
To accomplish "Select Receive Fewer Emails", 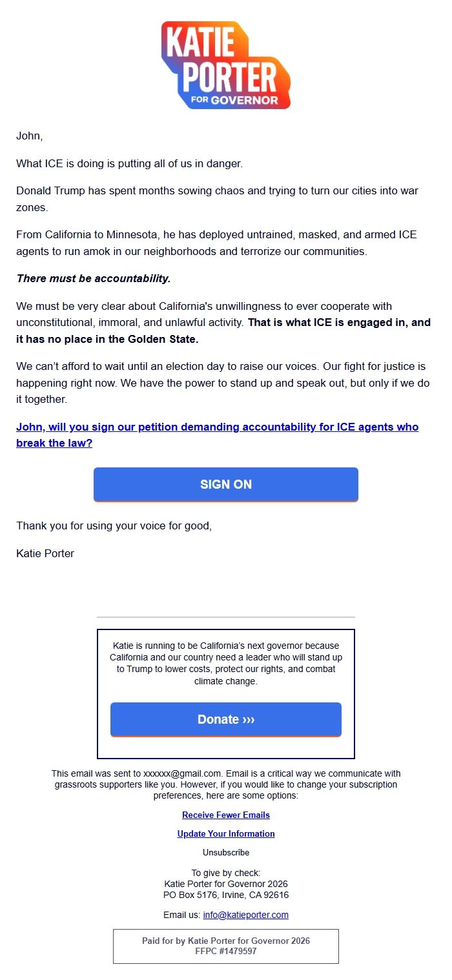I will pos(226,815).
